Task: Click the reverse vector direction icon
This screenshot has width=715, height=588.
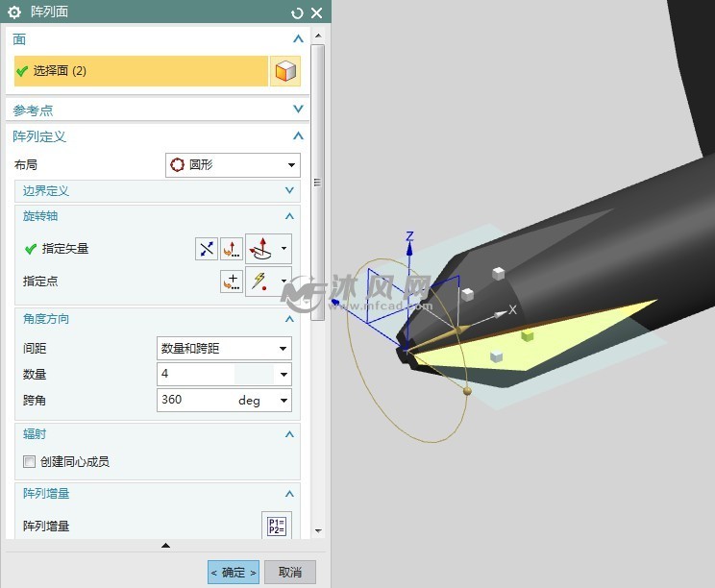Action: 207,249
